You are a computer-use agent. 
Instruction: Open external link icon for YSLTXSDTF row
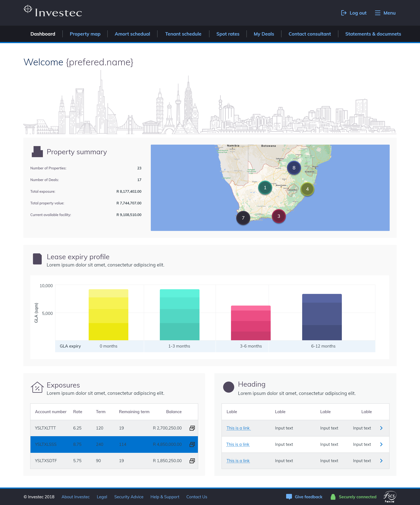click(x=192, y=461)
